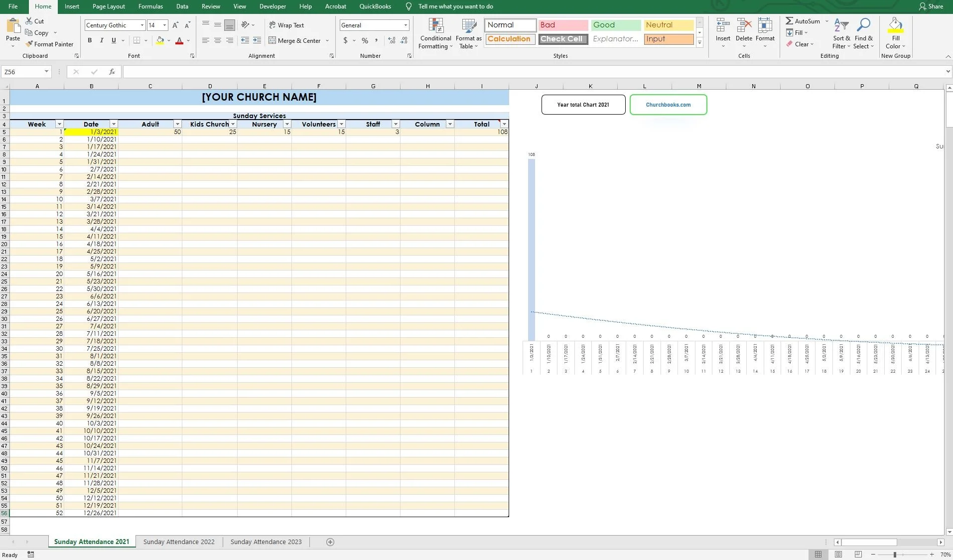The image size is (953, 560).
Task: Open the font size dropdown
Action: coord(164,25)
